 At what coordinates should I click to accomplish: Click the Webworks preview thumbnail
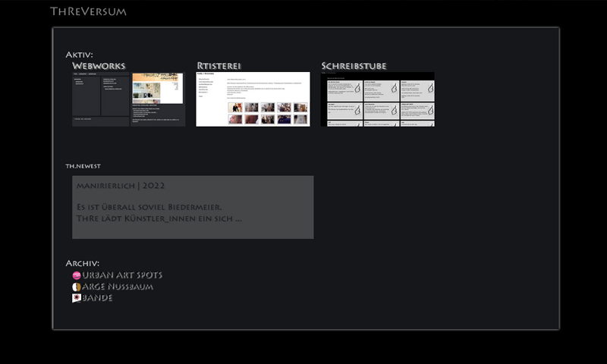[x=128, y=99]
